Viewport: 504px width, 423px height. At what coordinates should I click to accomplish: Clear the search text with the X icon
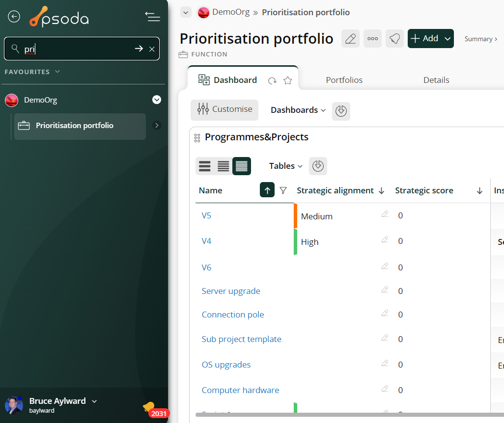pos(152,49)
